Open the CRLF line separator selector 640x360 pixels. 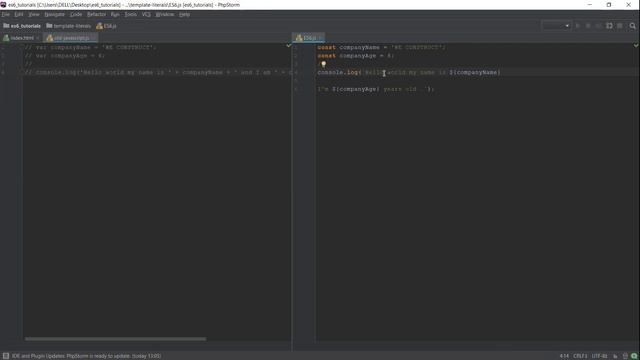(x=580, y=356)
